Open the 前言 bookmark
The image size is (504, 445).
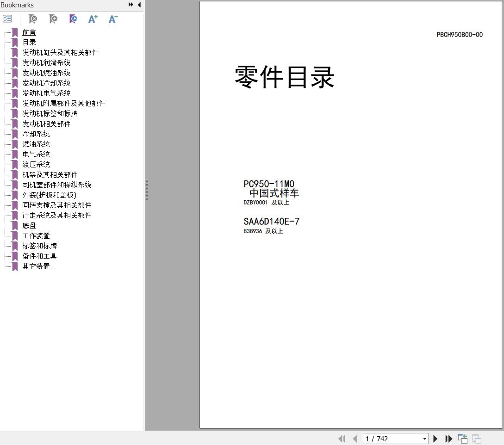pos(29,32)
